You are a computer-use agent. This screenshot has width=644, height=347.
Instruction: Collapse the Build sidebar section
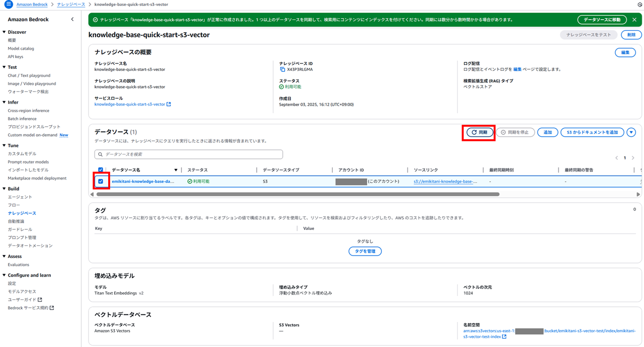[4, 189]
